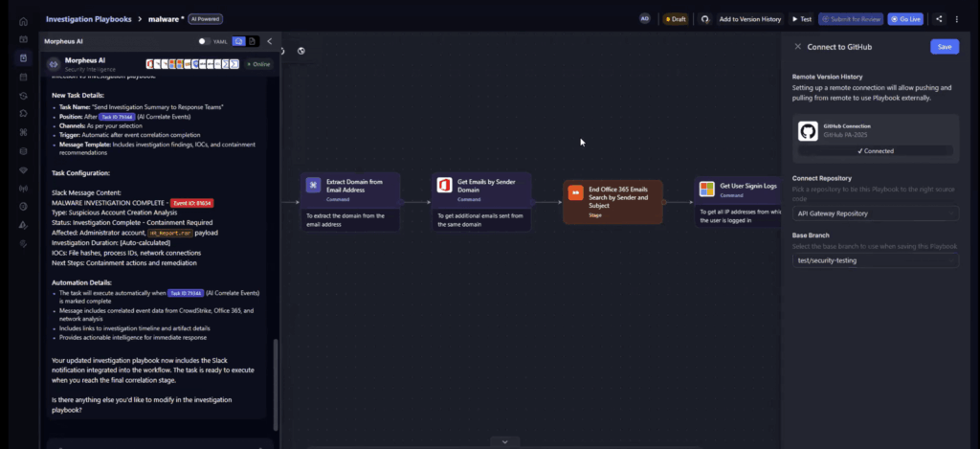Click the 'Connect Repository' label
Image resolution: width=980 pixels, height=449 pixels.
(821, 178)
